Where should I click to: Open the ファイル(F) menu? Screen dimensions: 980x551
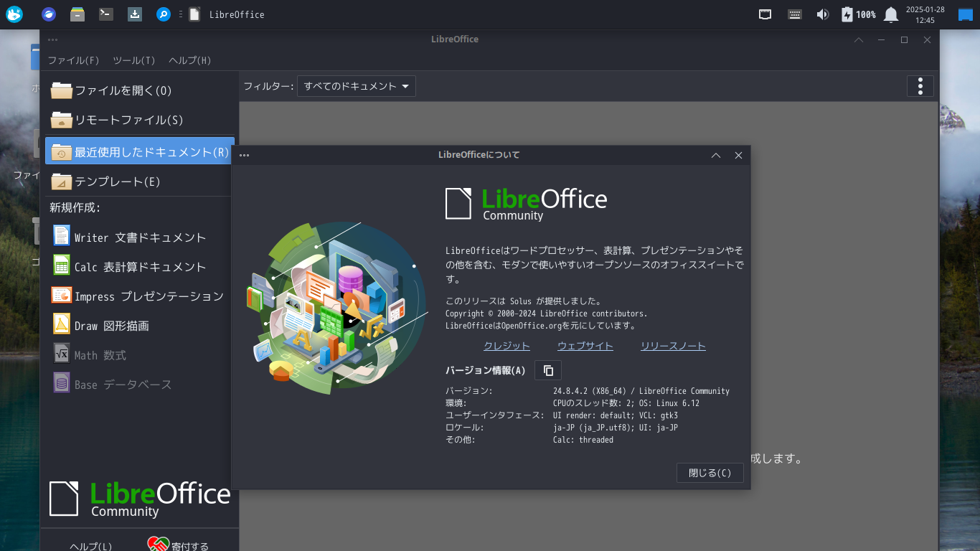pos(74,60)
